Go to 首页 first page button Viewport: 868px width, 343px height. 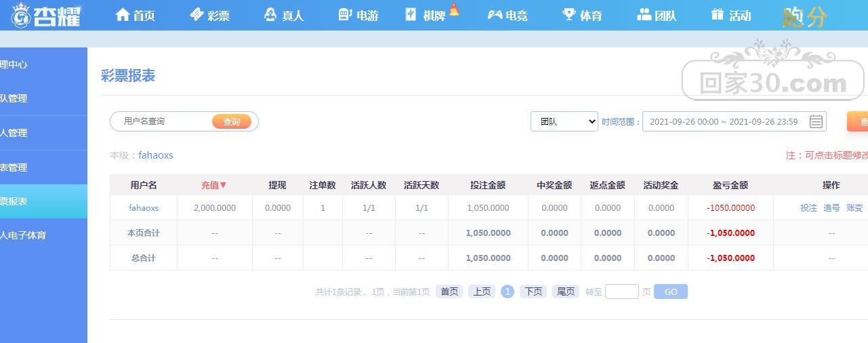(x=449, y=291)
